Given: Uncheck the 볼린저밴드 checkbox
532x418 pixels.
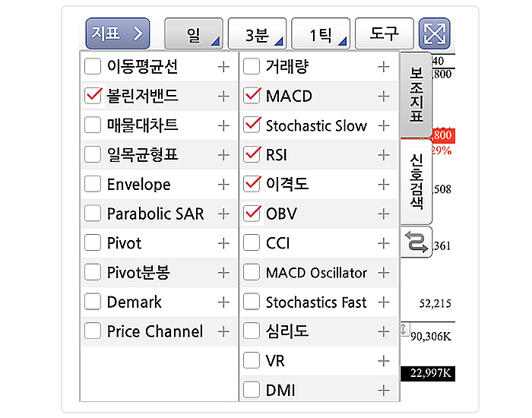Looking at the screenshot, I should [x=93, y=96].
